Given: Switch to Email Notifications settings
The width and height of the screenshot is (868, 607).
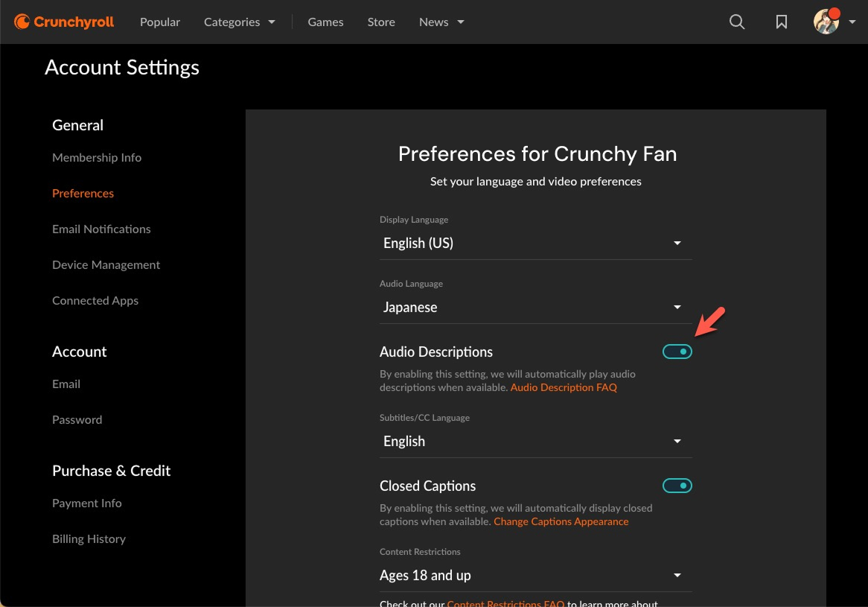Looking at the screenshot, I should (101, 229).
